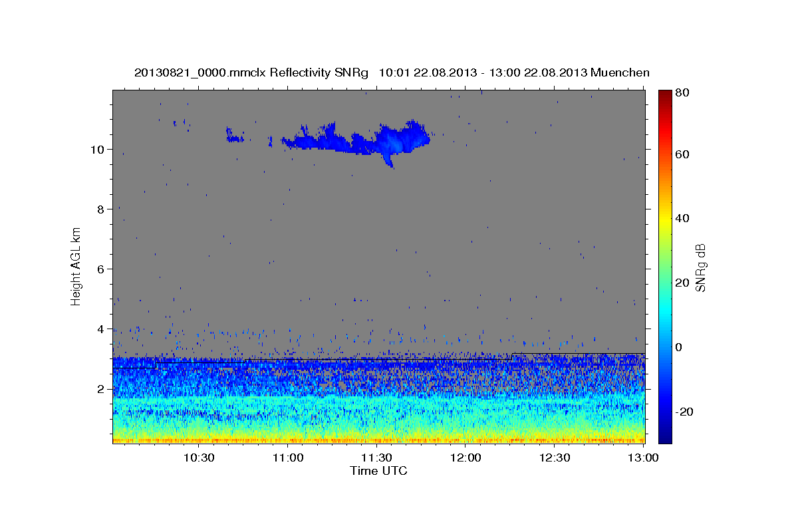Viewport: 798px width, 532px height.
Task: Click the colorbar value 60
Action: pos(684,154)
